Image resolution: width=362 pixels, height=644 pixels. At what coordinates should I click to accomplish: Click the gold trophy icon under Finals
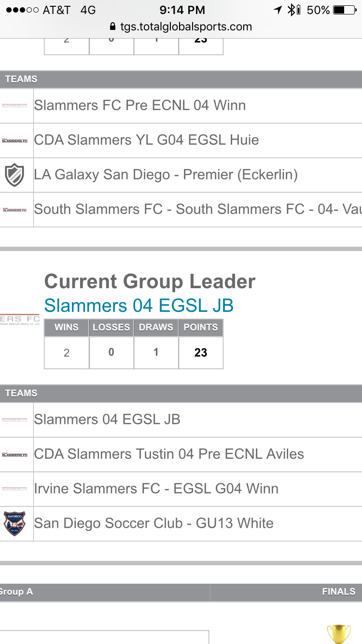(338, 633)
